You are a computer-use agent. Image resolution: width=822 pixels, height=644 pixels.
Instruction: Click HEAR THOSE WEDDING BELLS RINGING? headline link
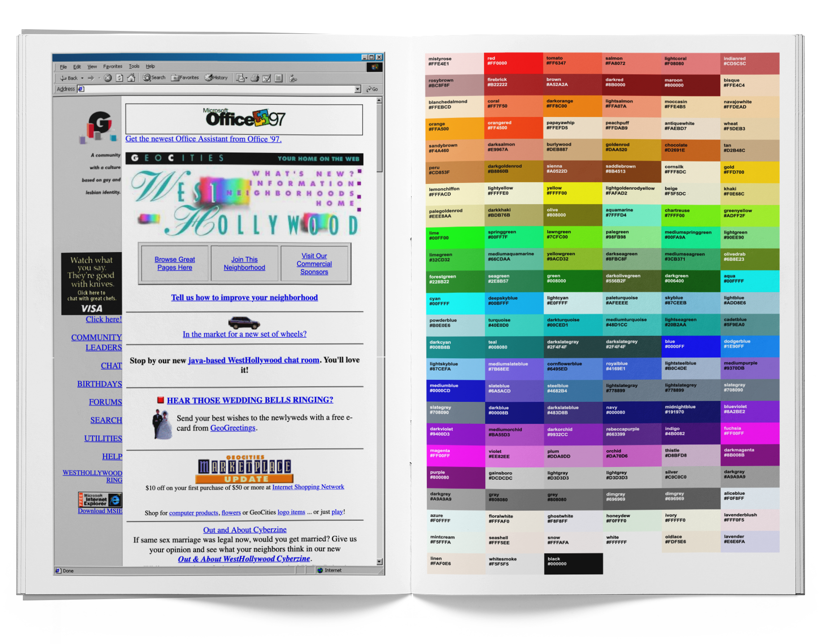pyautogui.click(x=250, y=400)
